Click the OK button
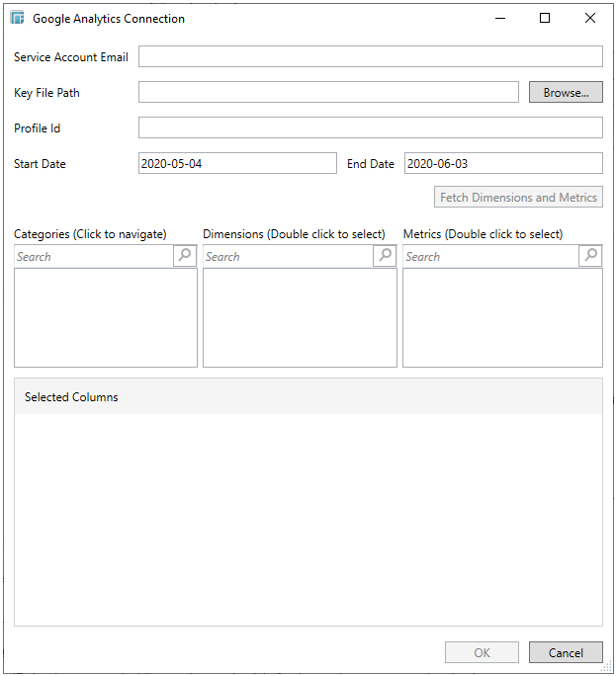The height and width of the screenshot is (676, 616). tap(482, 652)
